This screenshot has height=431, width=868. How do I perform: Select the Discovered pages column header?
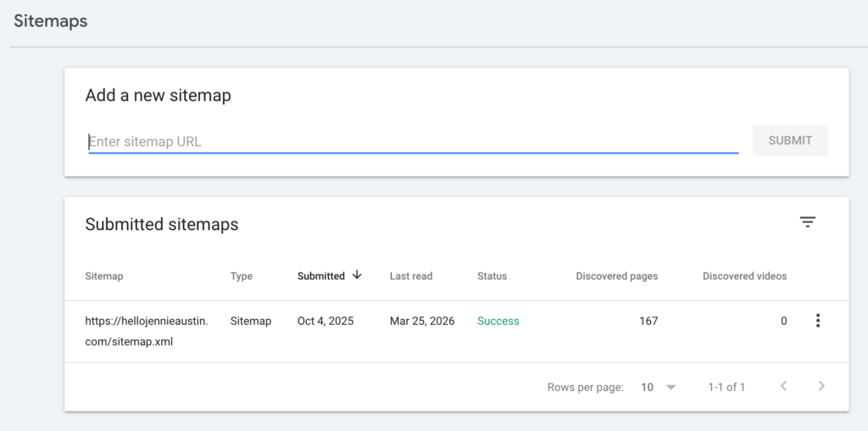click(616, 276)
